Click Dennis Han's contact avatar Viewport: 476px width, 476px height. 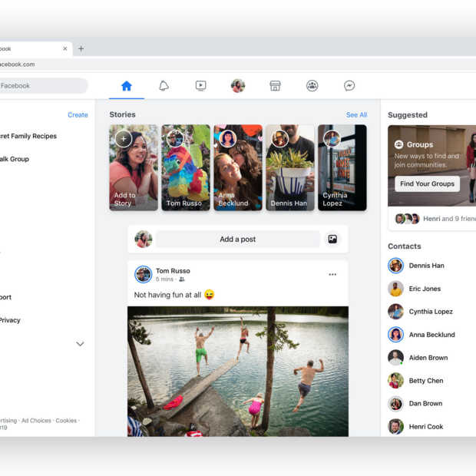396,266
